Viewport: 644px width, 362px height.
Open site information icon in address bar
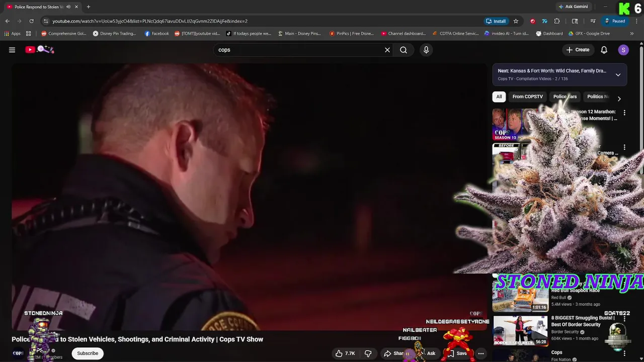pyautogui.click(x=46, y=21)
